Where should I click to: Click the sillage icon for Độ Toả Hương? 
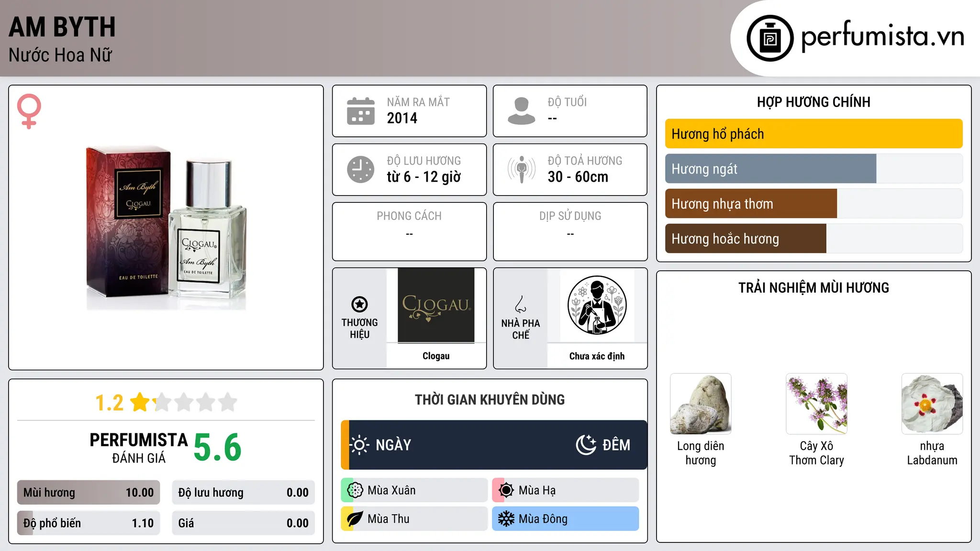[x=522, y=169]
